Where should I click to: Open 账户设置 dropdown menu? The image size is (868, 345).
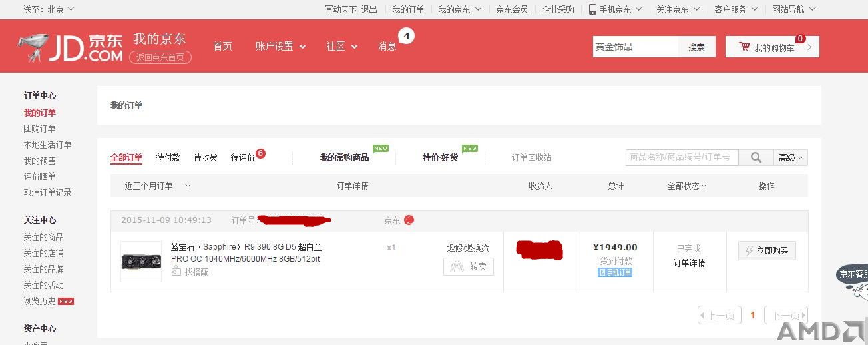click(280, 46)
